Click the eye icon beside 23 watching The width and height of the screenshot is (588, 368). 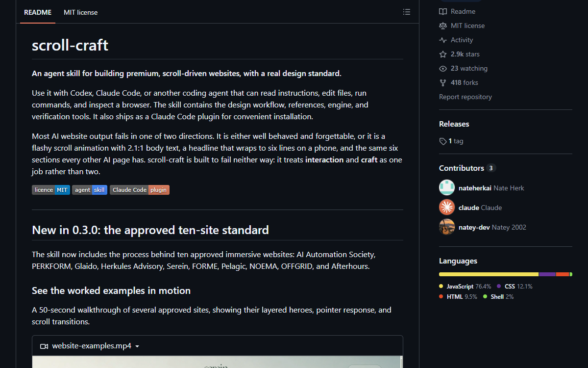443,68
